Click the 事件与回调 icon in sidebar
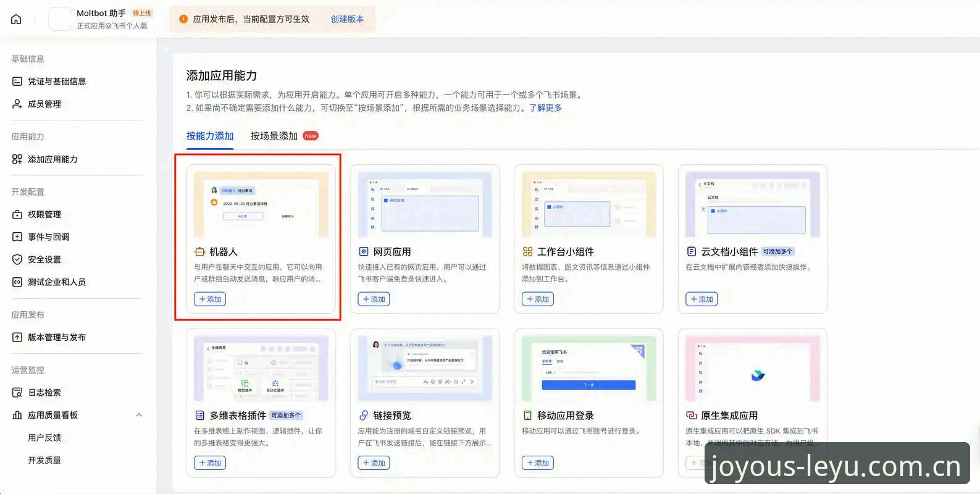 coord(17,237)
